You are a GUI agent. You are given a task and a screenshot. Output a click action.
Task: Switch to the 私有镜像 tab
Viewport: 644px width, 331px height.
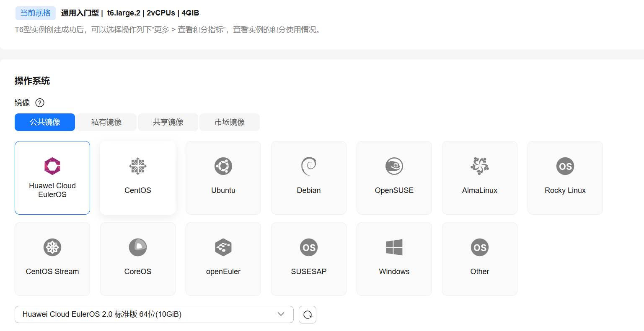pos(106,122)
